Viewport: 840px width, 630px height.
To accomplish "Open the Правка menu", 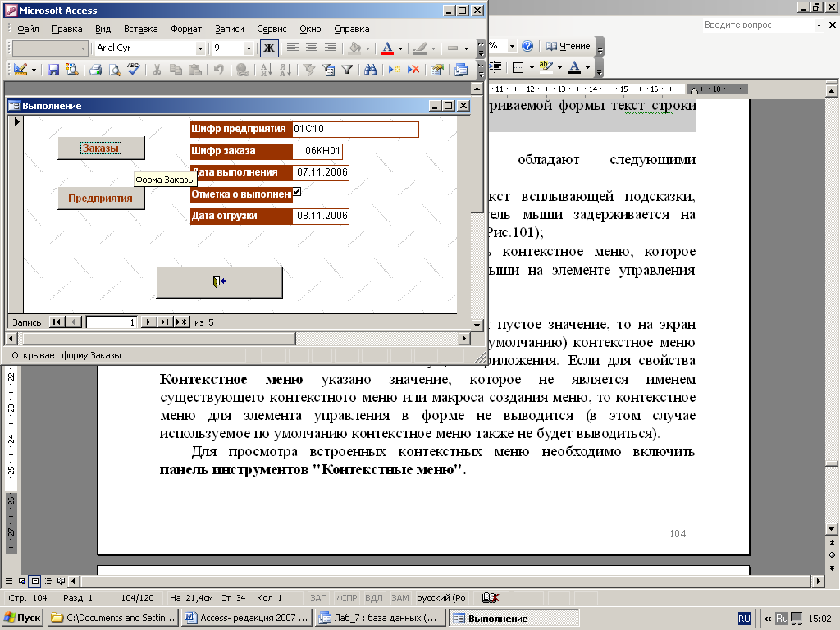I will pyautogui.click(x=67, y=29).
